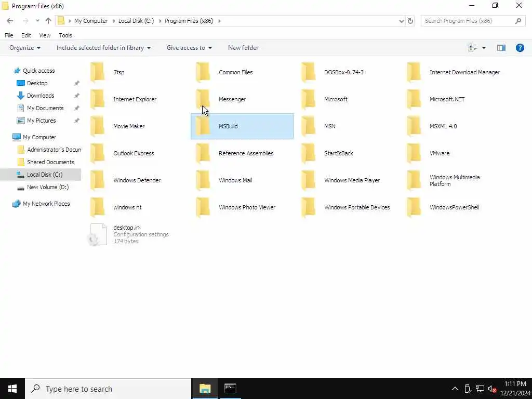Viewport: 532px width, 399px height.
Task: Open the Command Prompt taskbar icon
Action: point(230,389)
